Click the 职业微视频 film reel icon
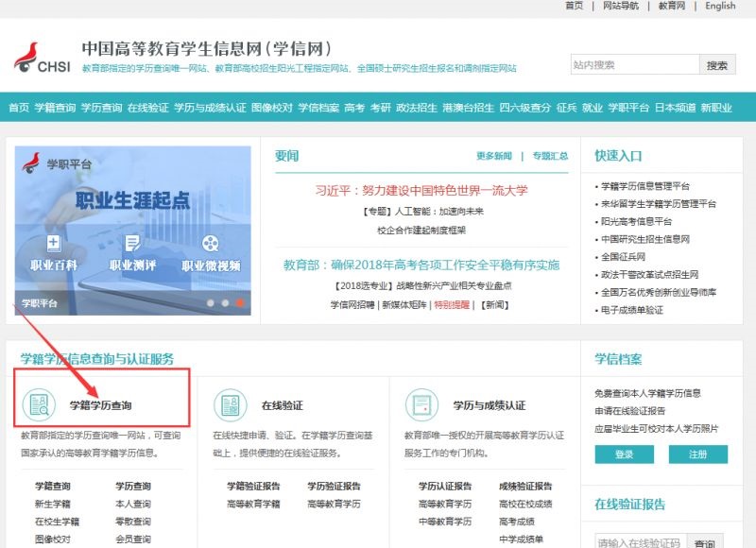 (211, 244)
